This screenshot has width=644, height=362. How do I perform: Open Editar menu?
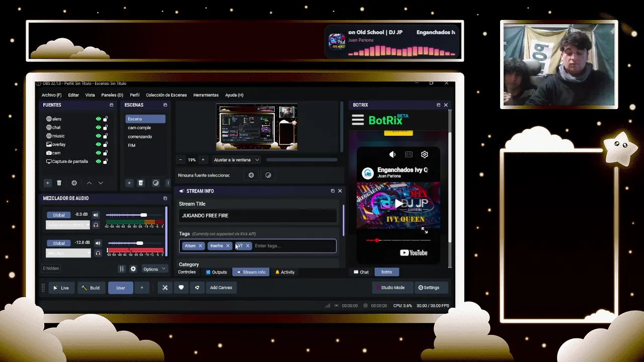point(73,95)
